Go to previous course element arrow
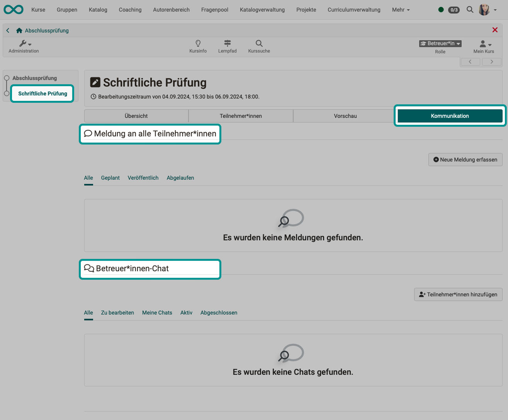 pyautogui.click(x=470, y=62)
